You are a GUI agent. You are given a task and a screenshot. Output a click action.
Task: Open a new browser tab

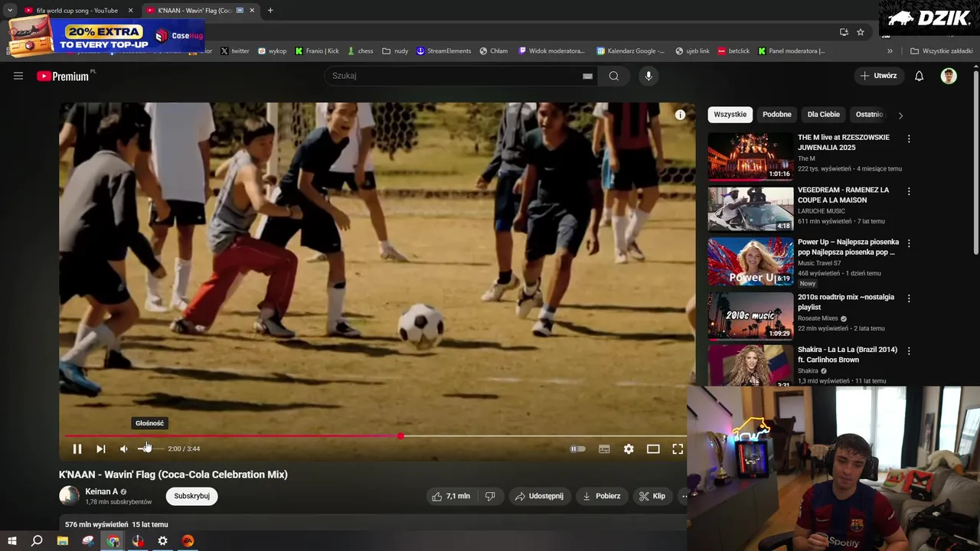(270, 11)
